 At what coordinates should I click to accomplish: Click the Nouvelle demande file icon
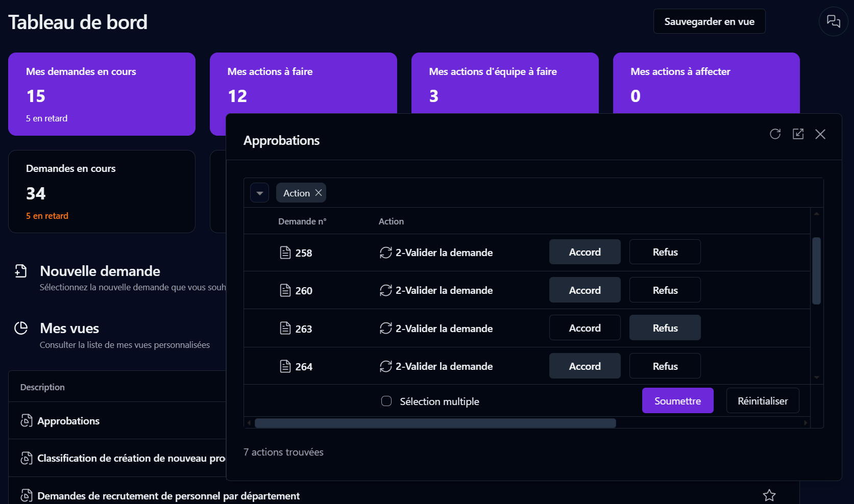coord(21,271)
